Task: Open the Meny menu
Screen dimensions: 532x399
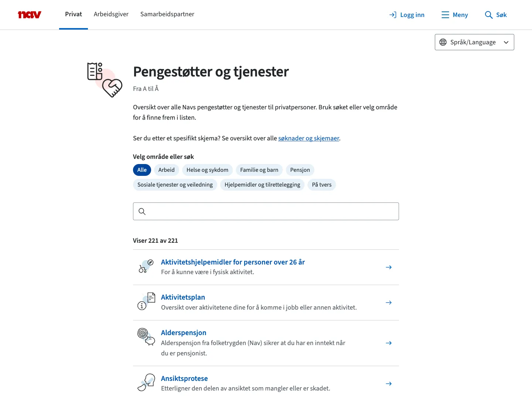Action: (454, 15)
